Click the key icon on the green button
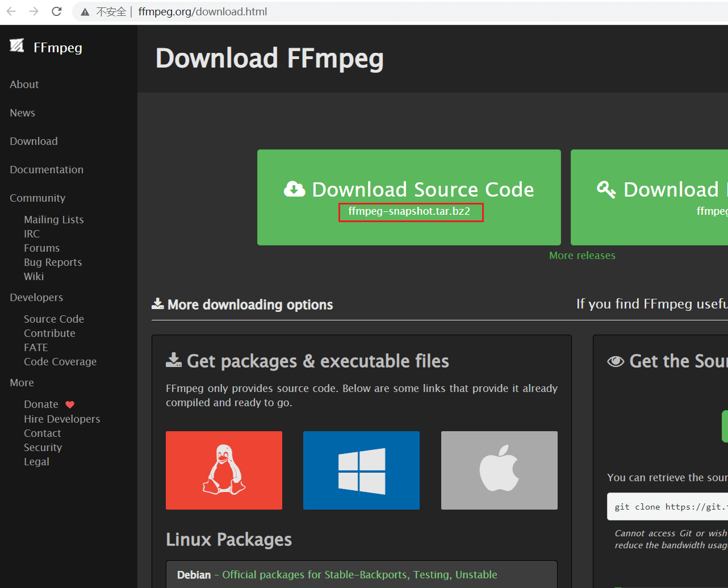Image resolution: width=728 pixels, height=588 pixels. [606, 189]
